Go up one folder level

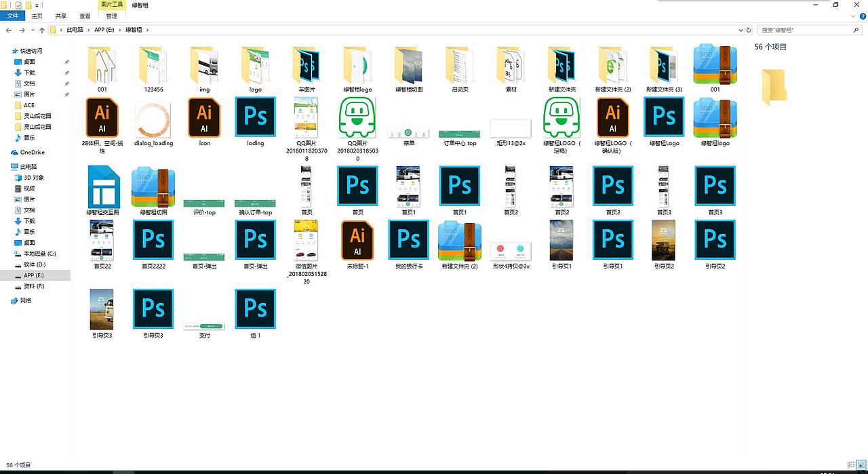42,31
